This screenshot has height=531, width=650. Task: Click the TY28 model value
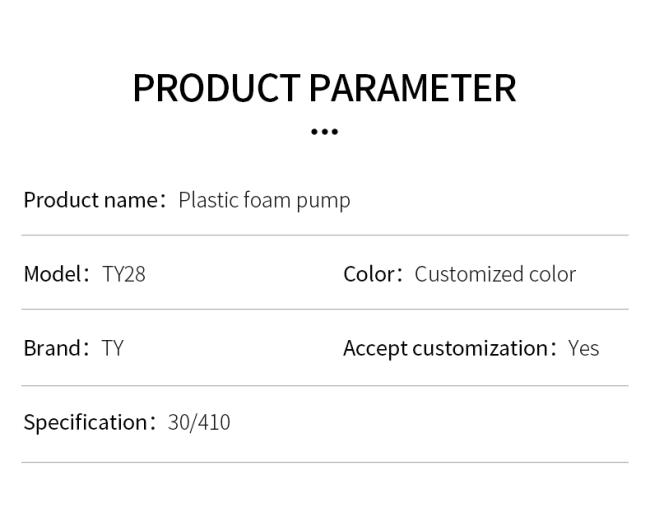click(x=124, y=274)
